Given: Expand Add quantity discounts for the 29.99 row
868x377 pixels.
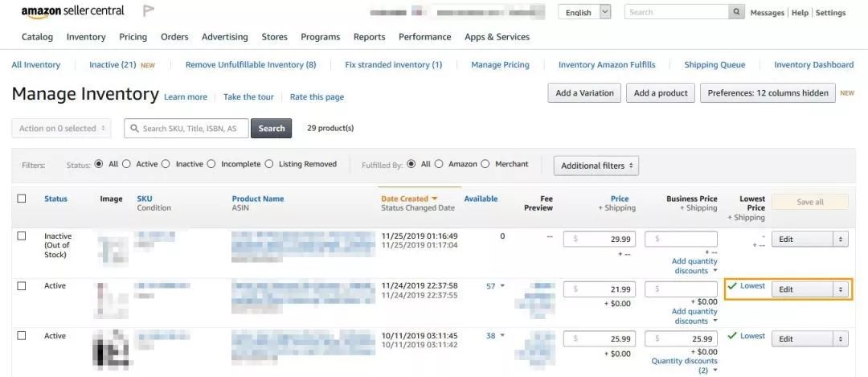Looking at the screenshot, I should [694, 266].
